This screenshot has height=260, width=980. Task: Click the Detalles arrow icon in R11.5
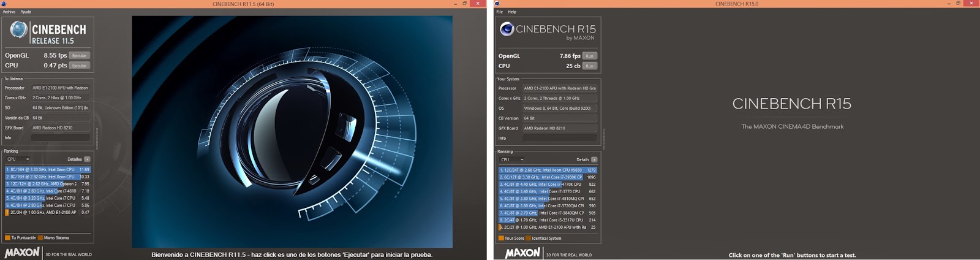(x=87, y=159)
